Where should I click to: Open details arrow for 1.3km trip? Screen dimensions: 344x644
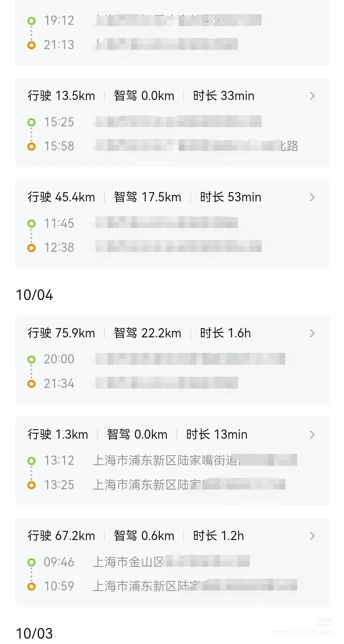[312, 435]
